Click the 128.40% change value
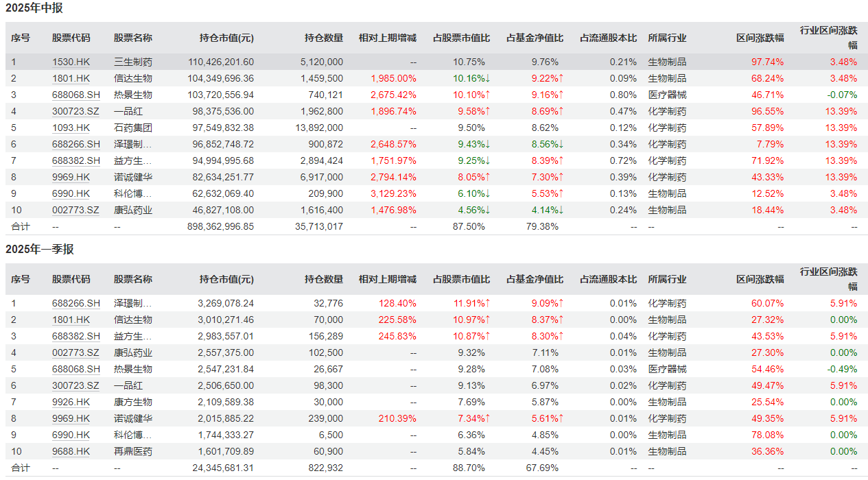 [x=398, y=303]
